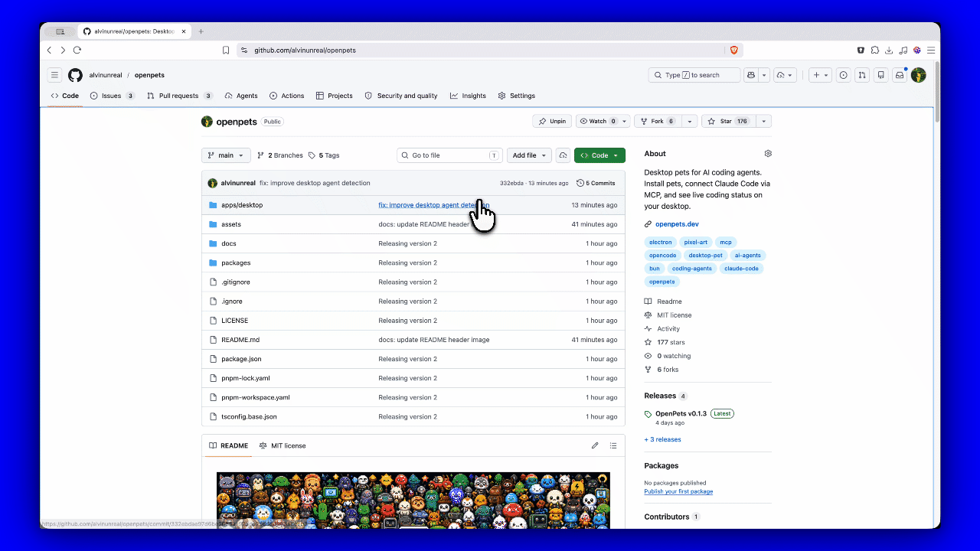
Task: Click the claude-code topic tag
Action: click(x=742, y=269)
